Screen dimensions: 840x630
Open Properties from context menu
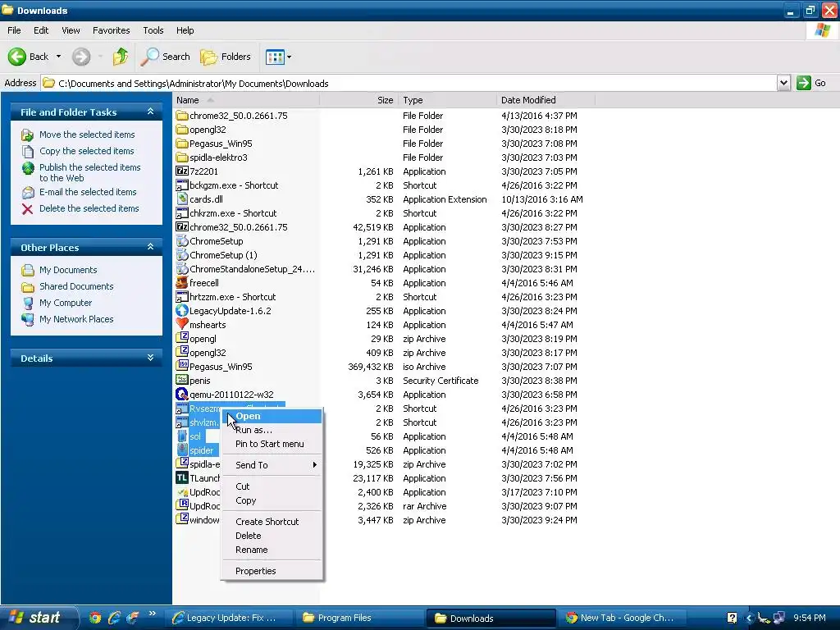(x=272, y=571)
